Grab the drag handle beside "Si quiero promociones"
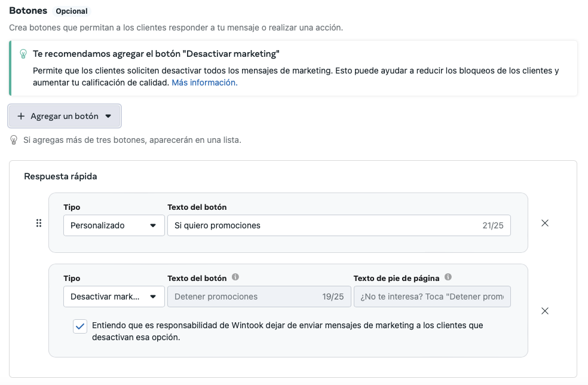Screen dimensions: 588x385 pos(39,223)
